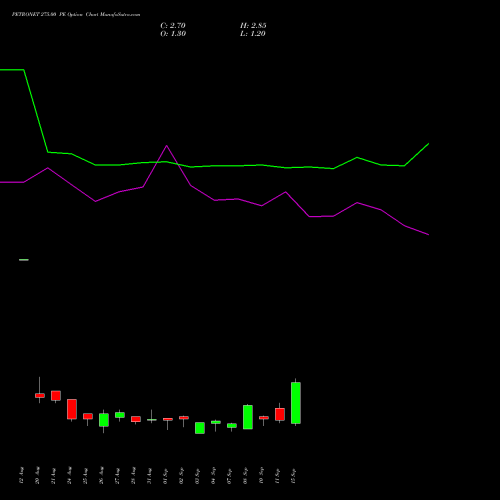Click the green line's flat top-left segment
This screenshot has width=500, height=500.
[x=12, y=70]
